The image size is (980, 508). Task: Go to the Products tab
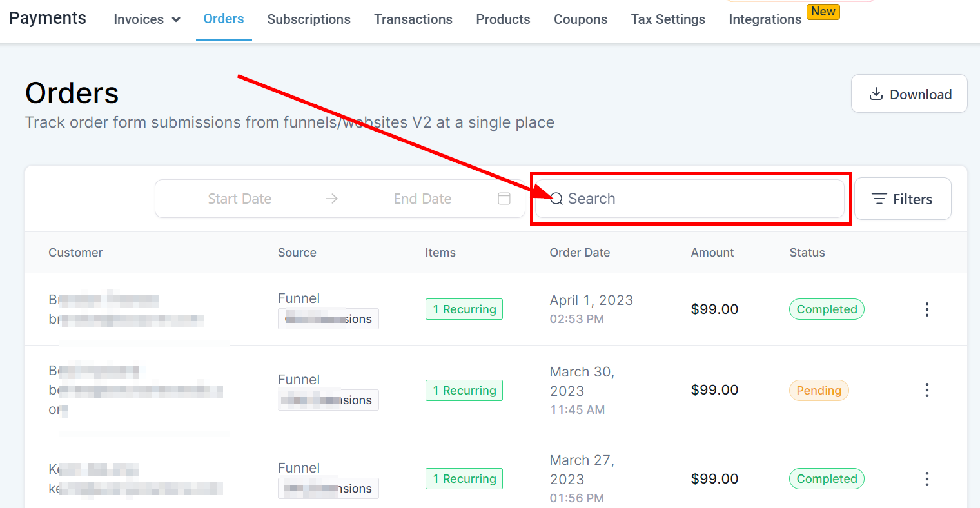point(503,19)
